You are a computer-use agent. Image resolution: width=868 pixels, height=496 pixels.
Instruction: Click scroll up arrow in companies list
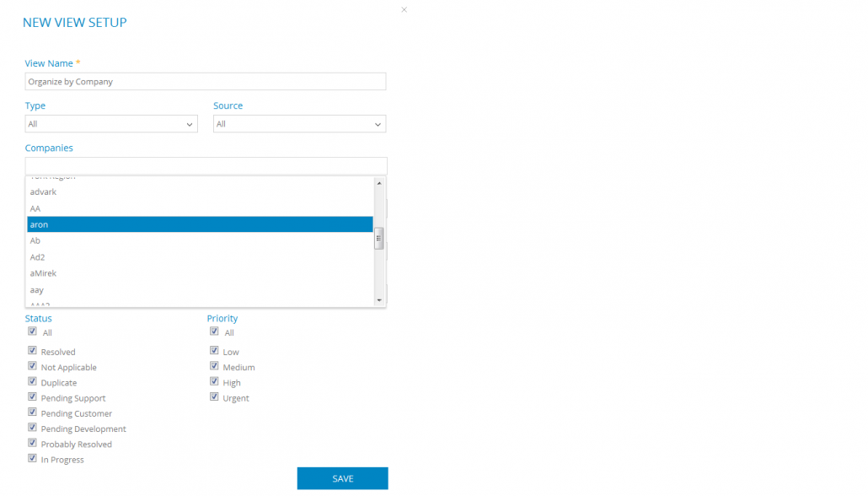tap(379, 183)
